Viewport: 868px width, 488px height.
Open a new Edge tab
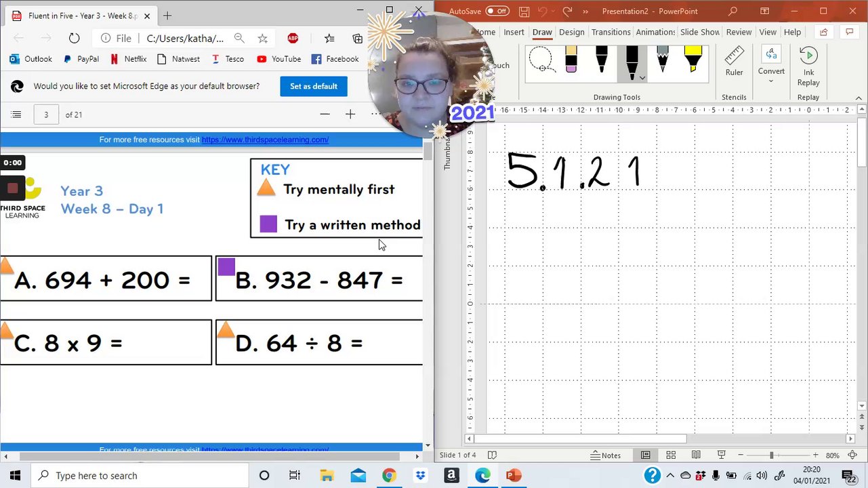(167, 16)
